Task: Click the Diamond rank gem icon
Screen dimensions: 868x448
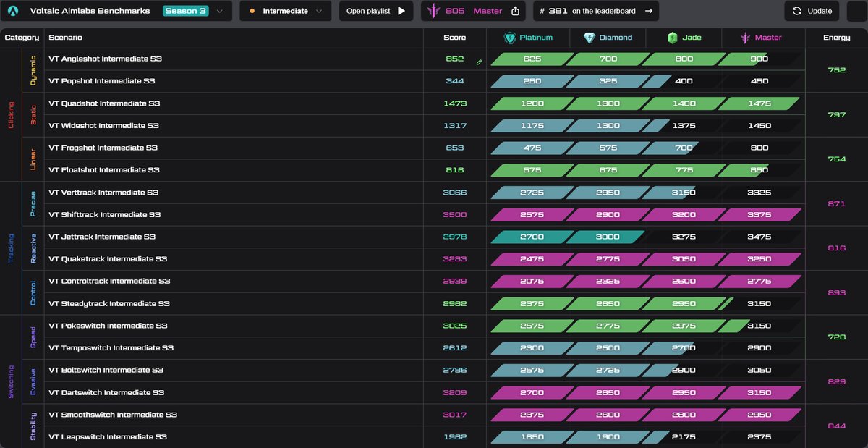Action: [590, 38]
